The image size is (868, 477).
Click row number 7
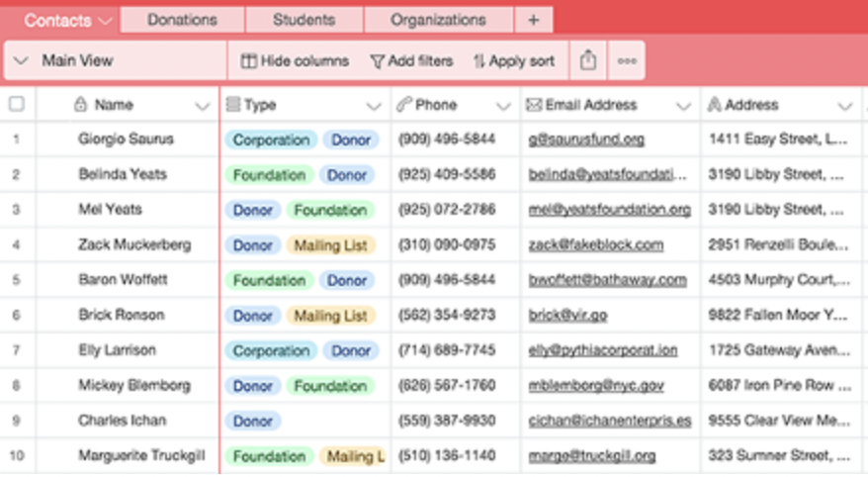(x=16, y=350)
